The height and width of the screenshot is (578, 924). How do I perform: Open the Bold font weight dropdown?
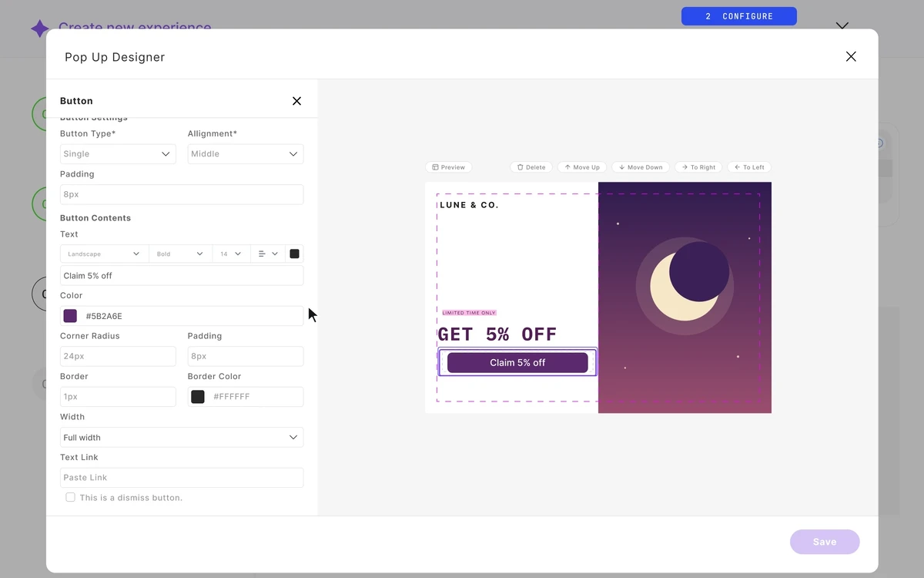(x=180, y=254)
